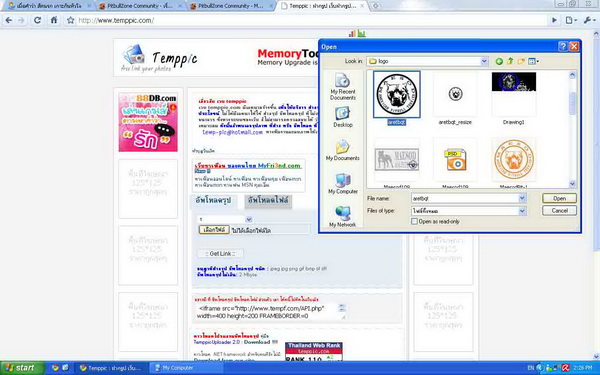
Task: Expand the File name dropdown arrow
Action: coord(522,198)
